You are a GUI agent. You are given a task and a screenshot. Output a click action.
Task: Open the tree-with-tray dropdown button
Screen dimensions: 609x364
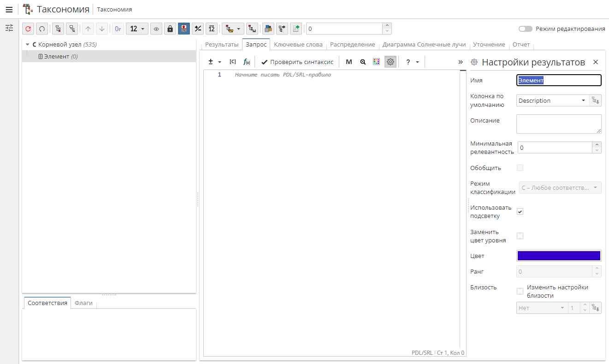click(233, 29)
